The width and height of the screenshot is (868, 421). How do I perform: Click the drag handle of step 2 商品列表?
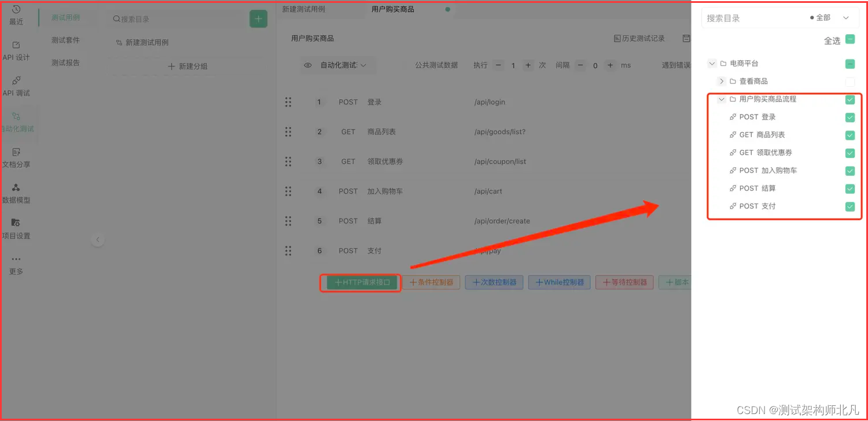pyautogui.click(x=288, y=131)
